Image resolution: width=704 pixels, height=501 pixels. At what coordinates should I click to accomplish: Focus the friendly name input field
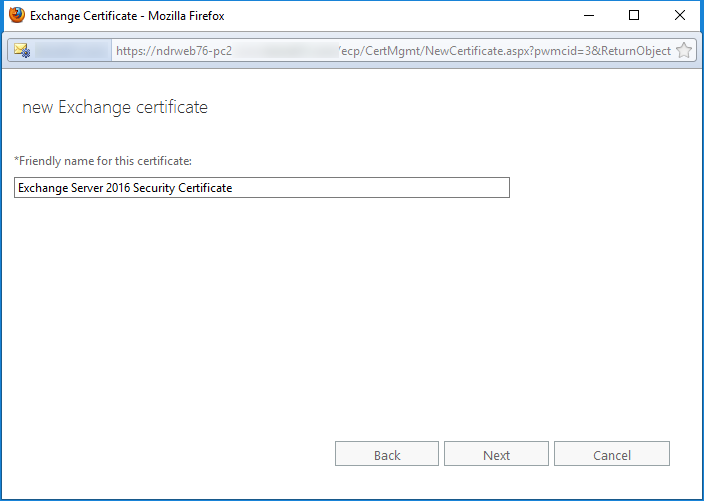(262, 188)
